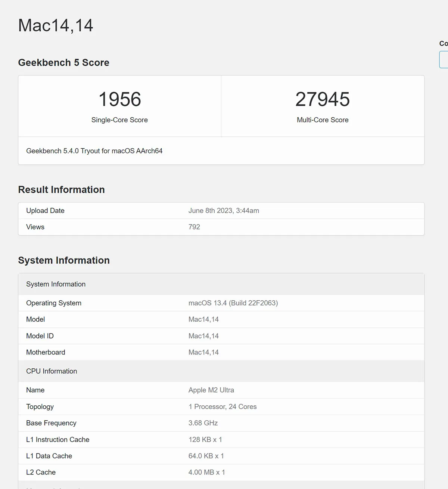Image resolution: width=448 pixels, height=489 pixels.
Task: Select the Mac14,14 value in Motherboard row
Action: click(203, 352)
